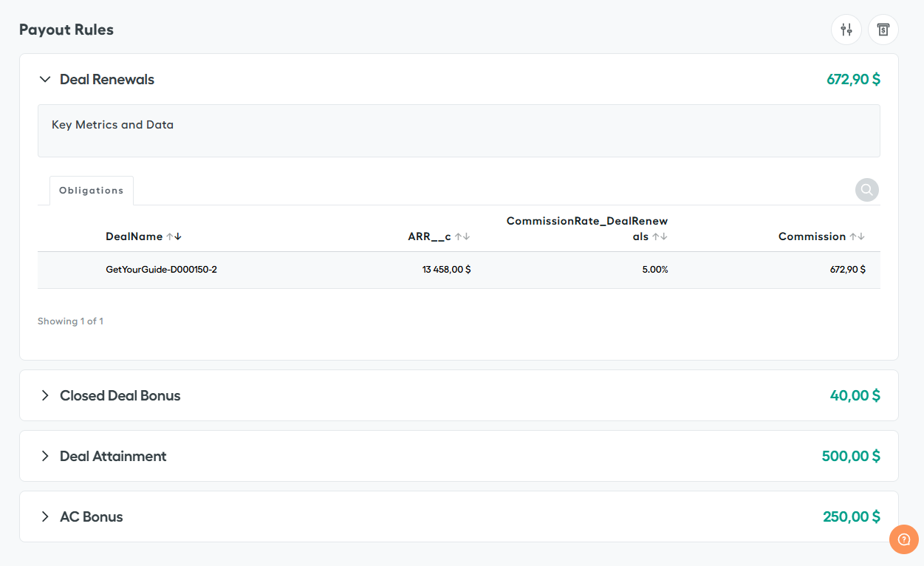Click the 5.00% commission rate cell

pyautogui.click(x=654, y=270)
